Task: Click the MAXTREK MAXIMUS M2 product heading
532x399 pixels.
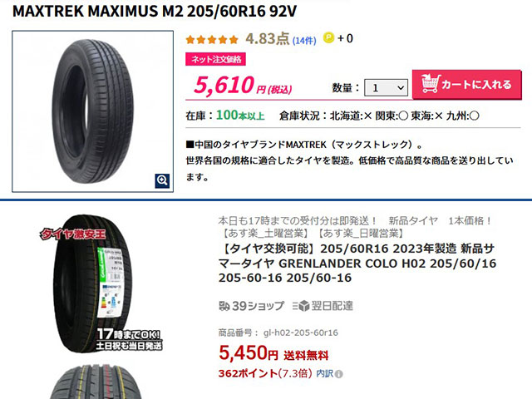Action: [x=155, y=11]
